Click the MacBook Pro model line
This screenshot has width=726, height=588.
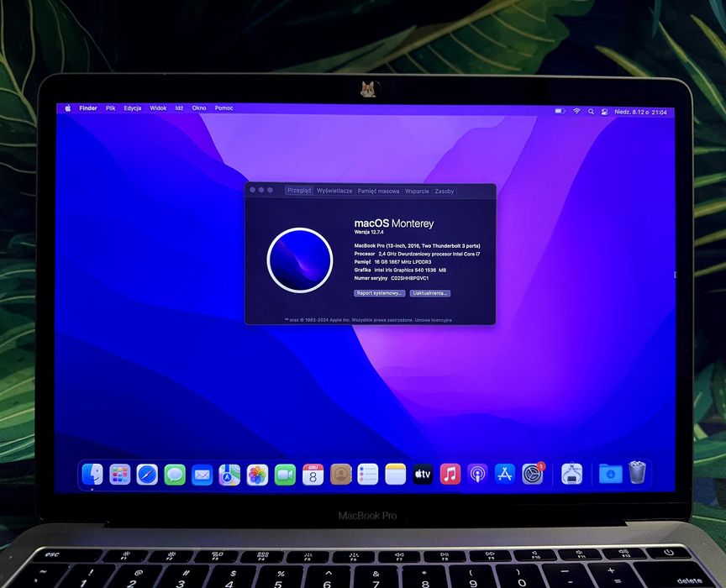(417, 246)
